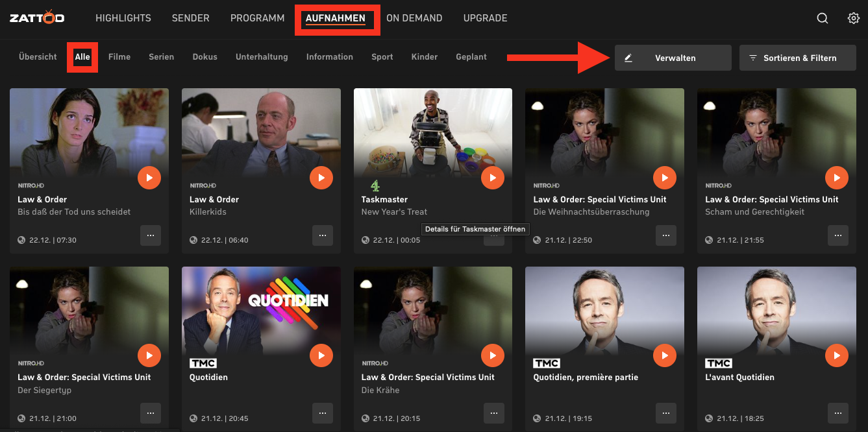Open more options for 'Quotidien, première partie'
This screenshot has height=432, width=868.
pyautogui.click(x=666, y=413)
